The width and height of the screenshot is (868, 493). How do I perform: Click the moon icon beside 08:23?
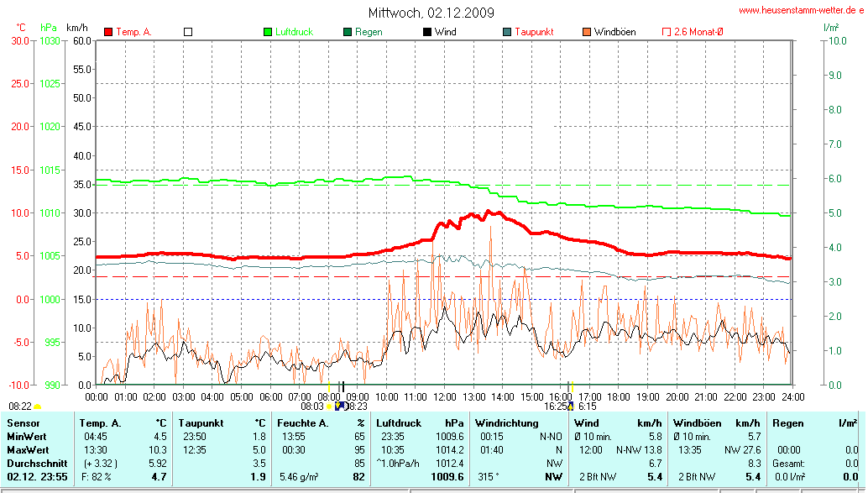point(341,406)
